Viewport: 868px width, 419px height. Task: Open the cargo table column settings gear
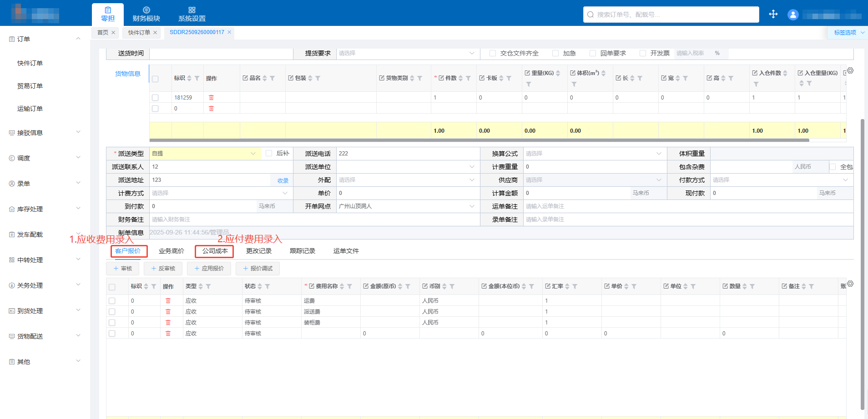point(850,71)
